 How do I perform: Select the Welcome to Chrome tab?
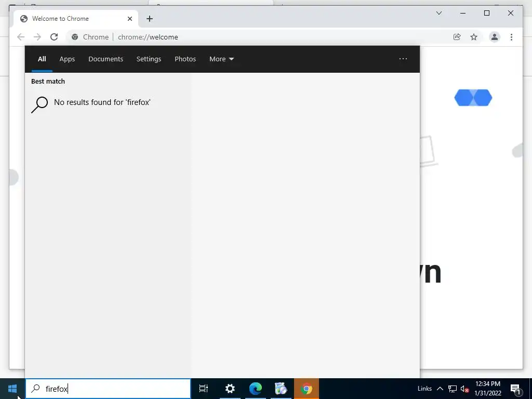point(76,19)
